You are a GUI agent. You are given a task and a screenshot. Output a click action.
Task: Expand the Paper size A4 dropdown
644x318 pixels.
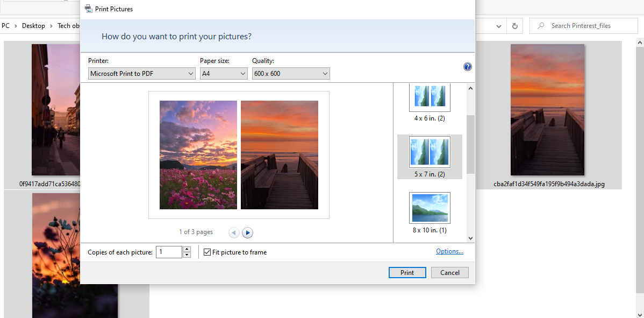[x=223, y=74]
